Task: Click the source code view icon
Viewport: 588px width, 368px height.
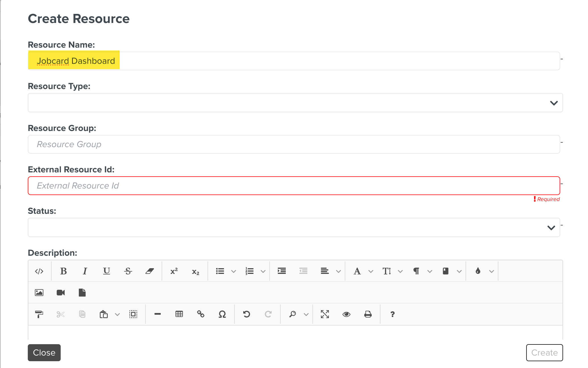Action: [39, 271]
